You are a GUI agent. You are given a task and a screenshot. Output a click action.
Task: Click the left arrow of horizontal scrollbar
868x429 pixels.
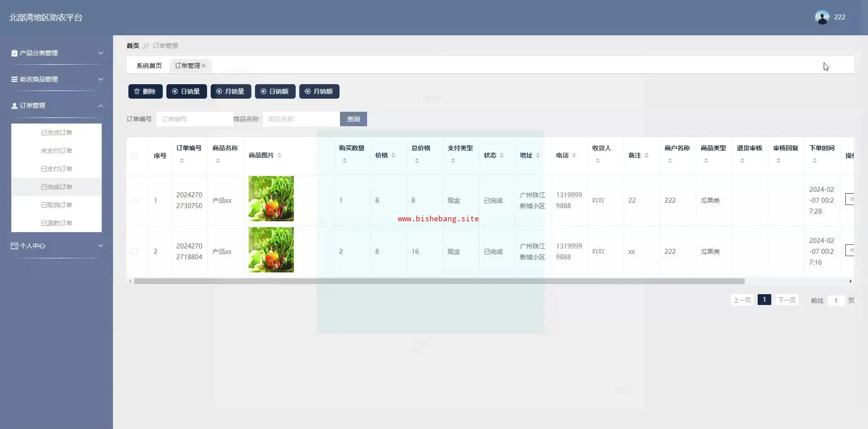click(x=130, y=281)
